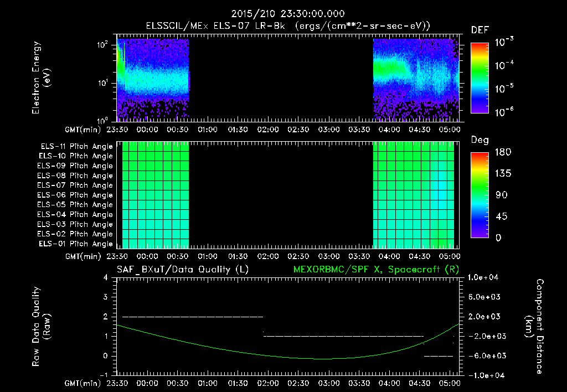This screenshot has width=567, height=392.
Task: Click the "ELS-02 Pitch Angle" row label
Action: (x=75, y=234)
